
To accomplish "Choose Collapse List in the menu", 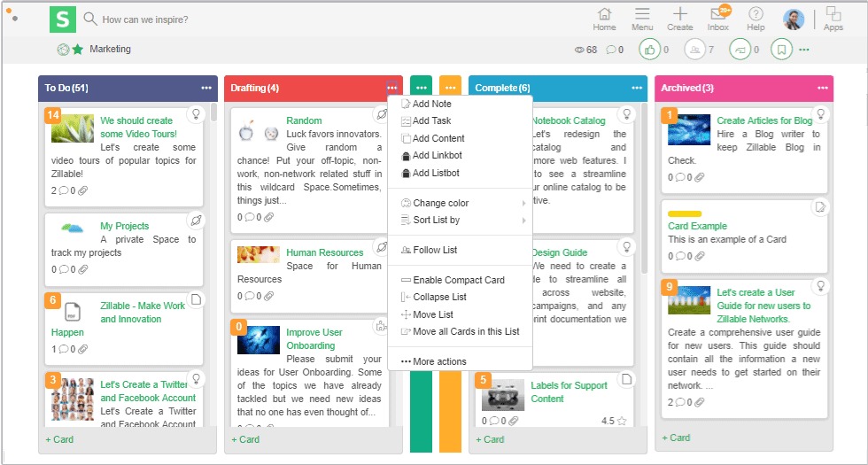I will point(460,297).
